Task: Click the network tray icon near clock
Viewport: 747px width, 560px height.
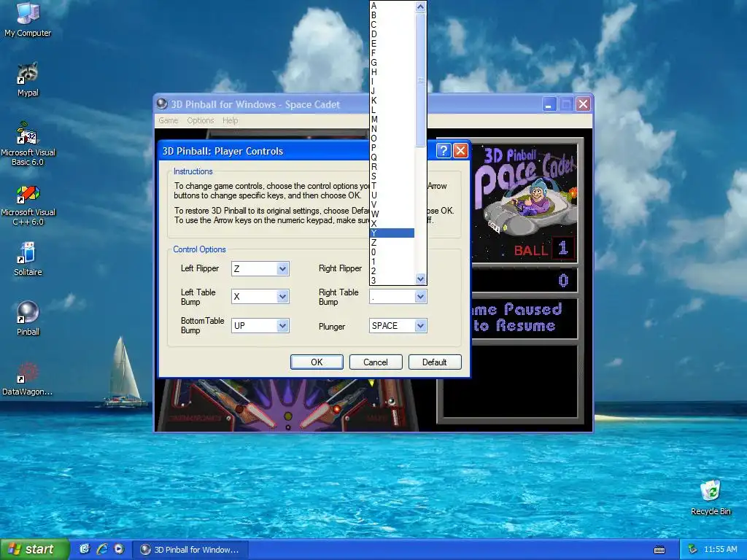Action: point(692,550)
